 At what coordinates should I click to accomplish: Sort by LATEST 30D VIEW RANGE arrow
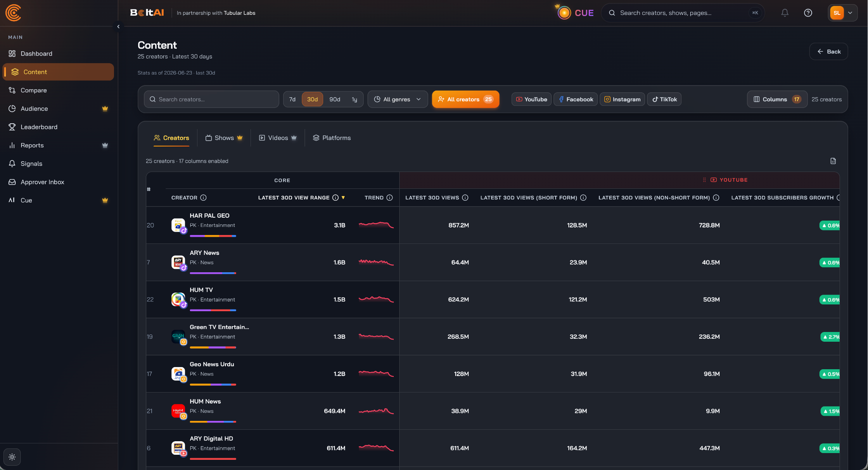click(x=343, y=198)
